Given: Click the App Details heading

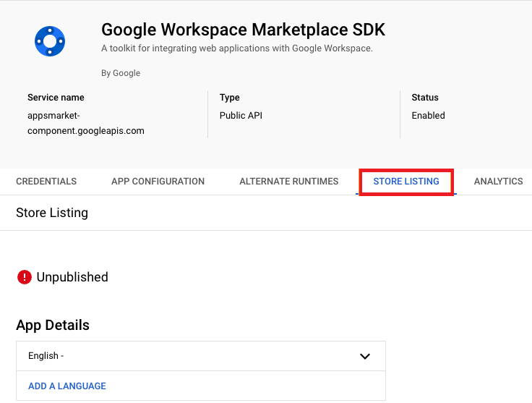Looking at the screenshot, I should coord(53,326).
